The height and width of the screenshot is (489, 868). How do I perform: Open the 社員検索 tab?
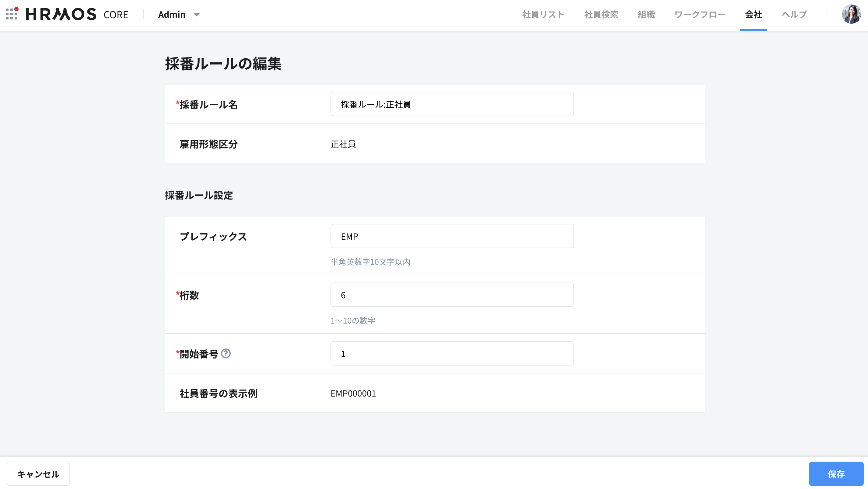click(x=601, y=15)
